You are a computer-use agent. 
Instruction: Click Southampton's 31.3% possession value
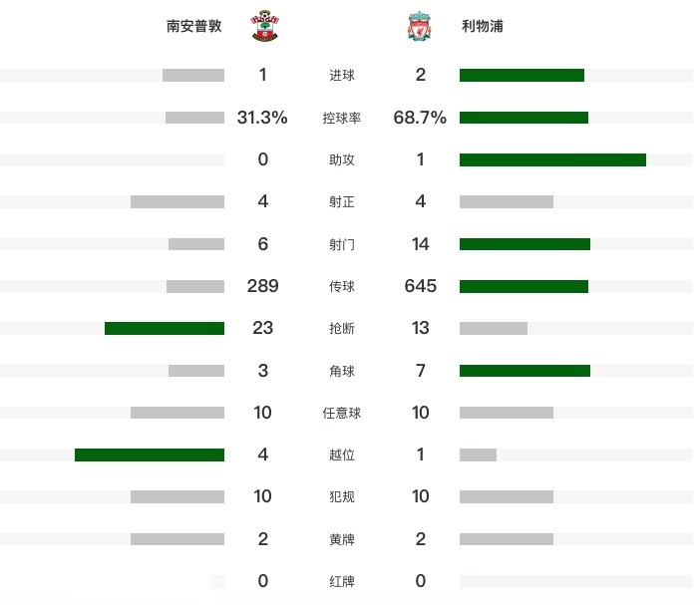[262, 118]
